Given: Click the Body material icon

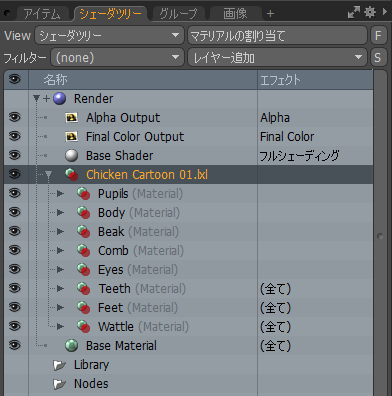Looking at the screenshot, I should pyautogui.click(x=83, y=212).
